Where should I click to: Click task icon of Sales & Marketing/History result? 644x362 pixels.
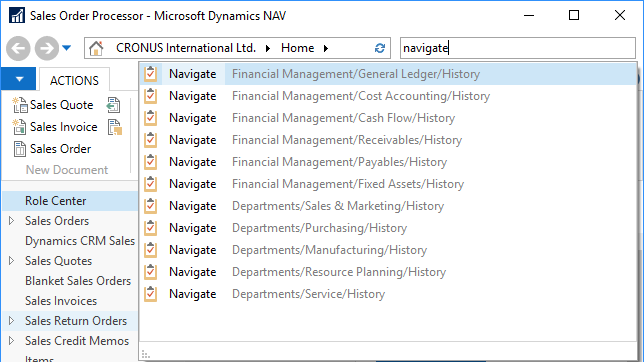coord(151,205)
